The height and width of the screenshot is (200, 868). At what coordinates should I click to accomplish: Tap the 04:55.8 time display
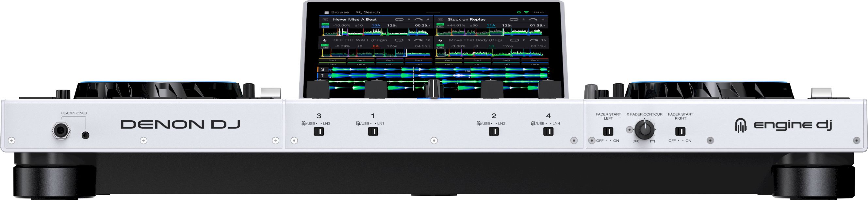423,46
